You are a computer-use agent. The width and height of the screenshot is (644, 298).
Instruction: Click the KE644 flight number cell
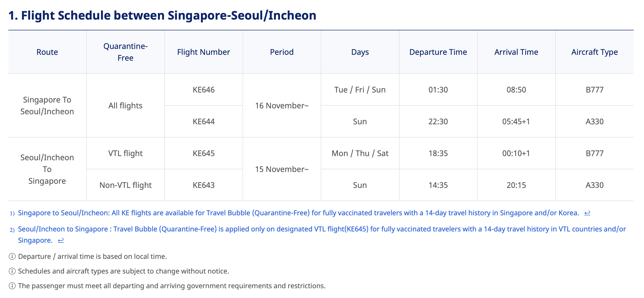tap(204, 121)
